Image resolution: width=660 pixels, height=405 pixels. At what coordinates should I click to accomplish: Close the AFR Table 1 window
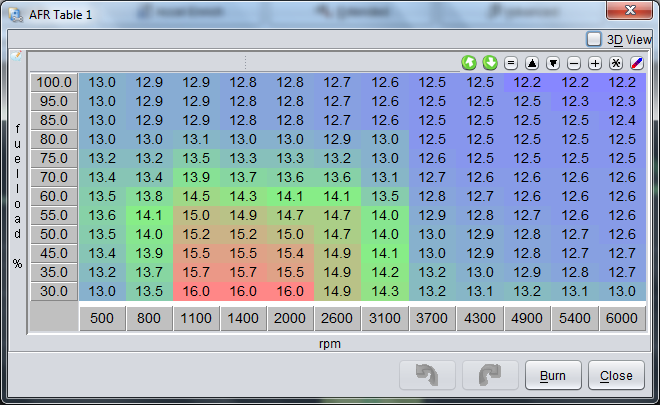click(x=629, y=10)
